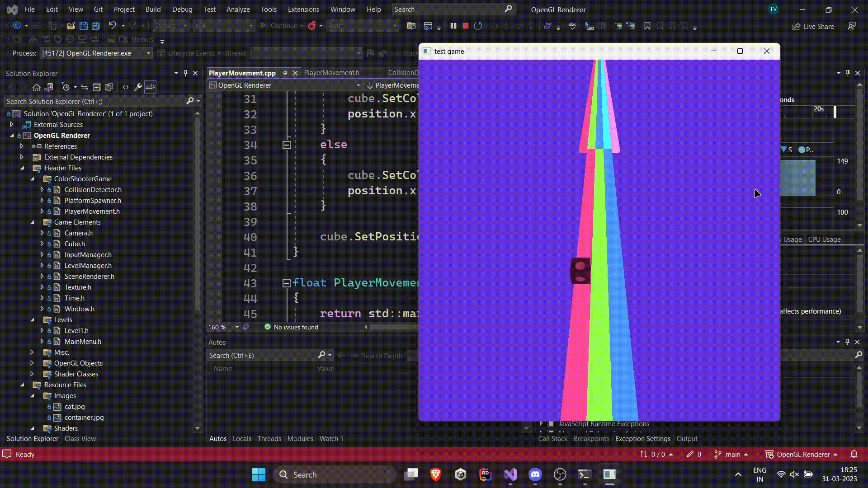Image resolution: width=868 pixels, height=488 pixels.
Task: Click the Windows taskbar Search field
Action: pos(335,474)
